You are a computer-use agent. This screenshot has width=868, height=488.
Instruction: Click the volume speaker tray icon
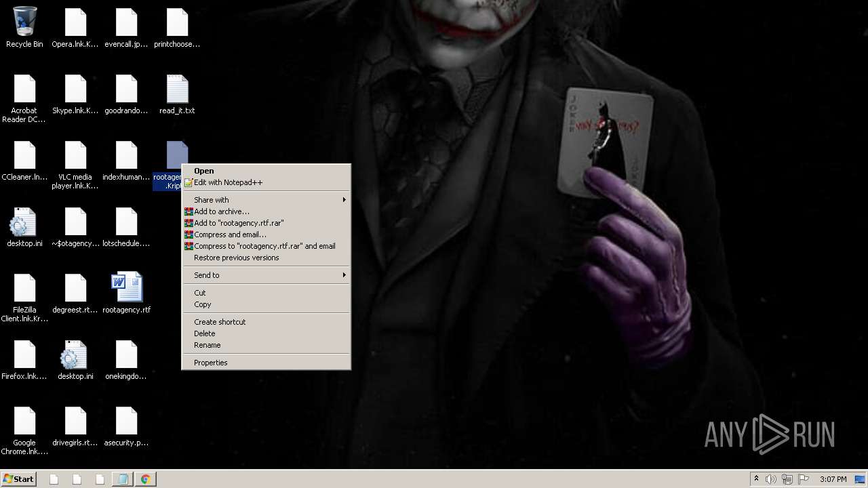[x=771, y=479]
